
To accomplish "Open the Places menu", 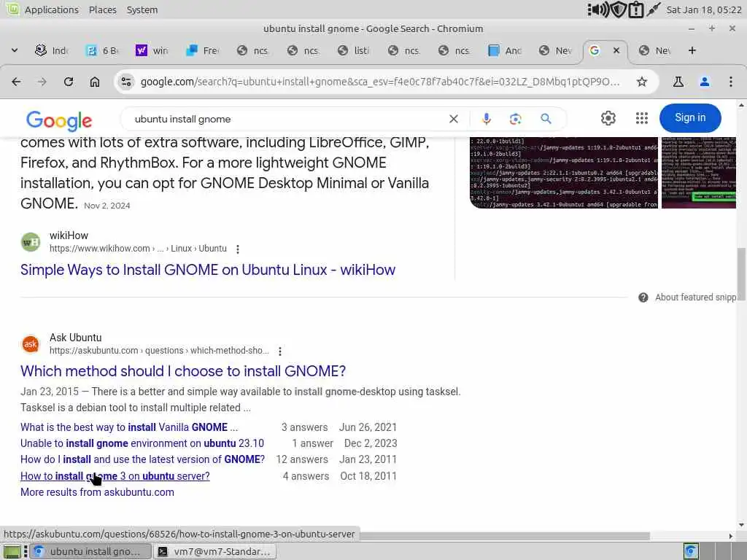I will pos(102,9).
